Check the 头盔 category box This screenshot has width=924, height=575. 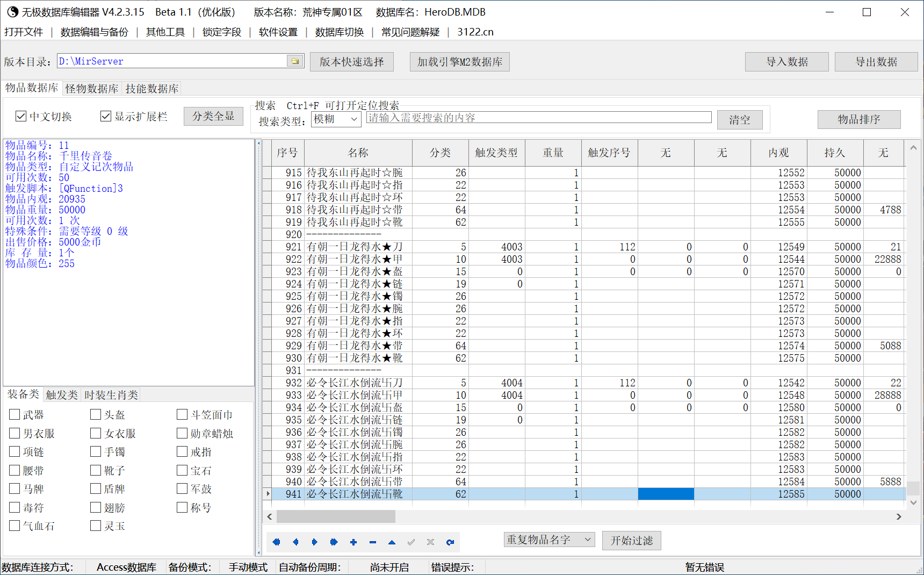pyautogui.click(x=96, y=414)
